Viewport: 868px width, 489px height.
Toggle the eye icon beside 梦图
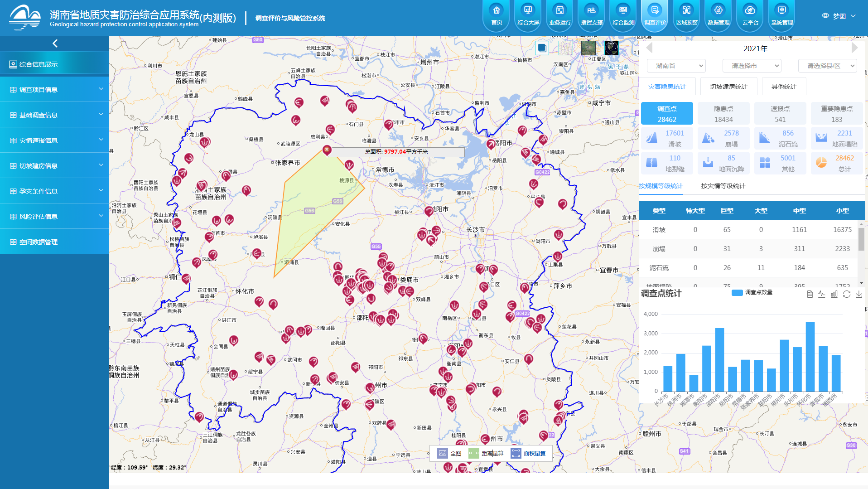point(825,16)
